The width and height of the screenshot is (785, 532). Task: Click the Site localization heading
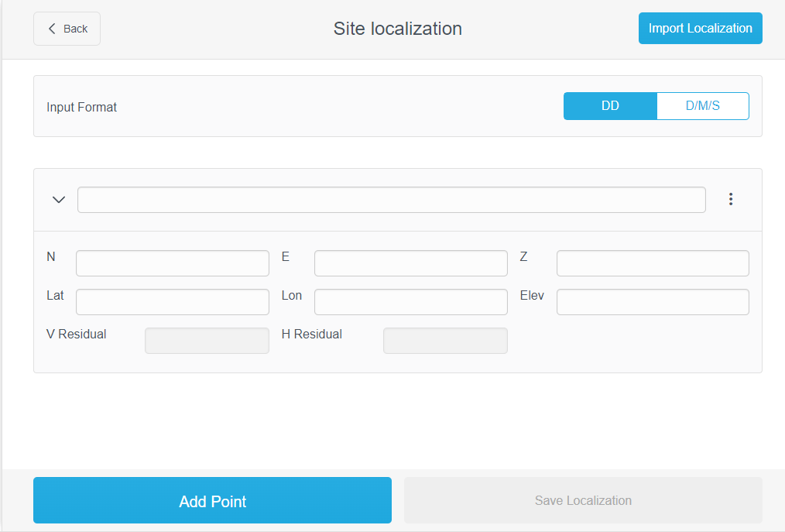(x=397, y=29)
